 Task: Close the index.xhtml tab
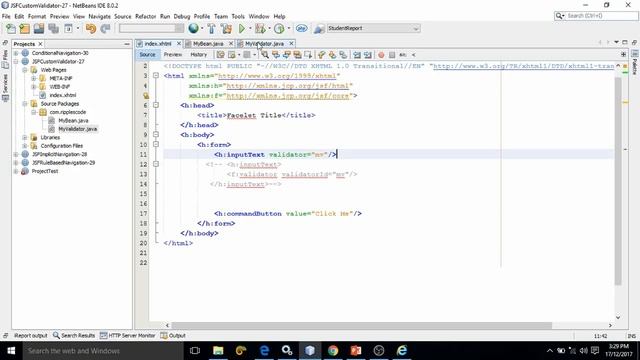179,44
